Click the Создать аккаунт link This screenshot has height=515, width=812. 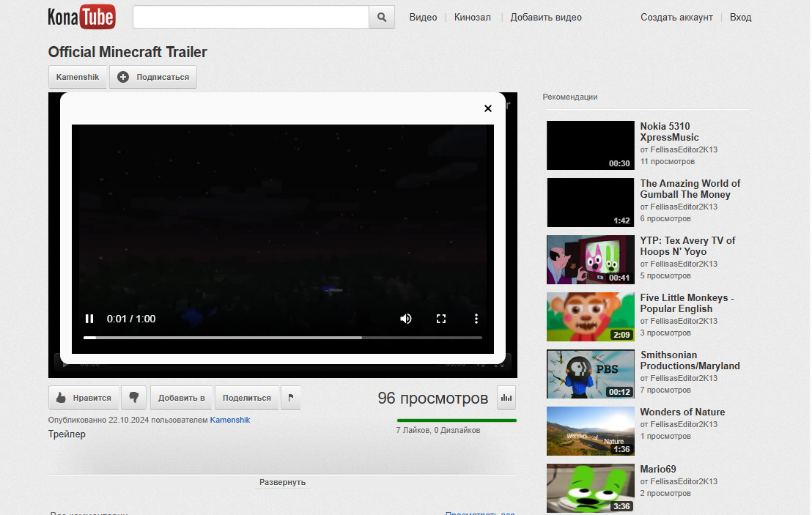point(676,18)
